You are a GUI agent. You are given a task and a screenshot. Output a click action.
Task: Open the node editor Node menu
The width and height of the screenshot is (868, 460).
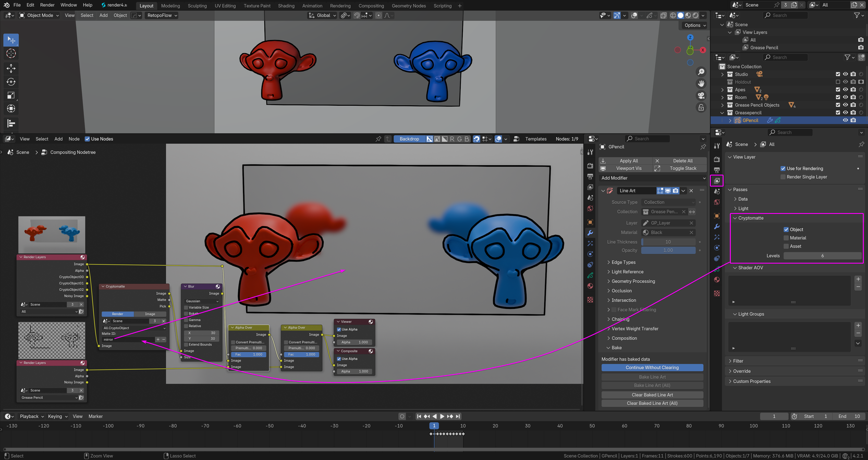coord(74,139)
